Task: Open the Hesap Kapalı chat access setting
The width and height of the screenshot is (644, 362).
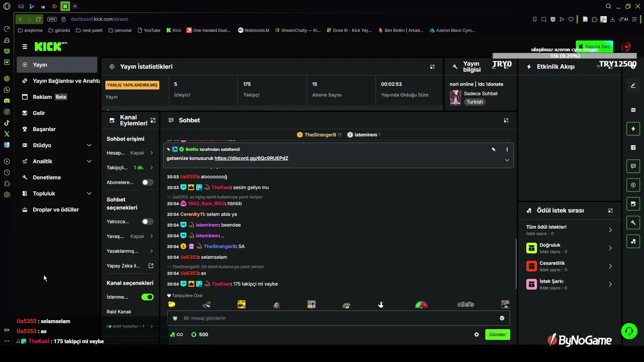Action: [x=130, y=153]
